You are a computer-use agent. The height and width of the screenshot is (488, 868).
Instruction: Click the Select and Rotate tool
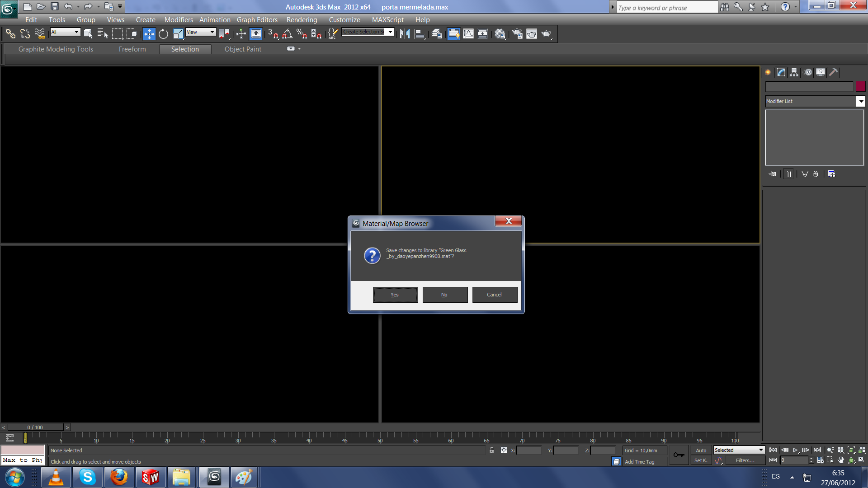(x=163, y=34)
